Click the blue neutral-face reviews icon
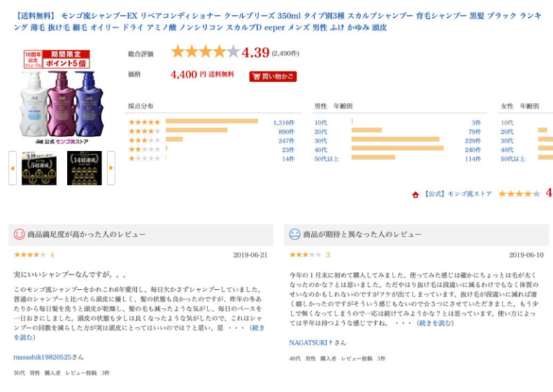This screenshot has width=553, height=392. [x=295, y=234]
